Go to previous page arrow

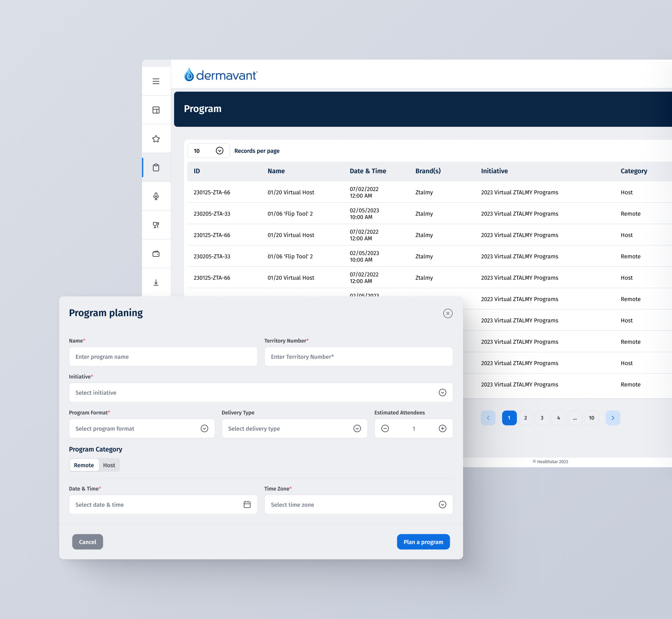coord(488,418)
